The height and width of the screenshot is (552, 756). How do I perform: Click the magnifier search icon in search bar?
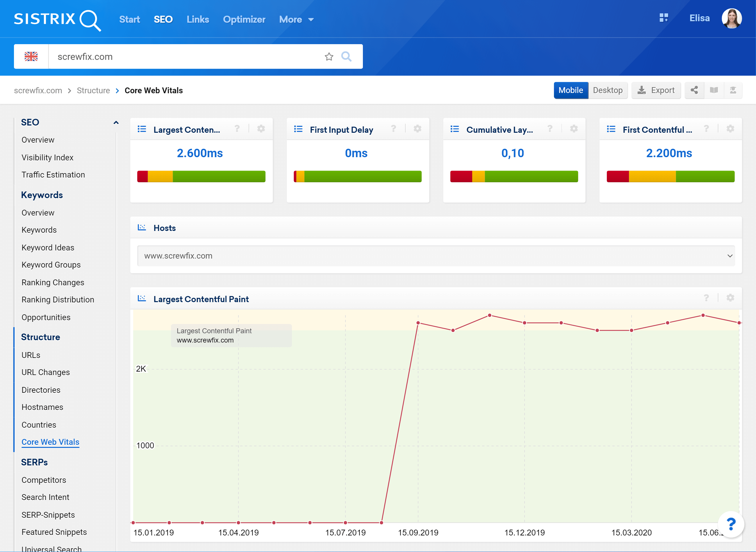(x=346, y=56)
